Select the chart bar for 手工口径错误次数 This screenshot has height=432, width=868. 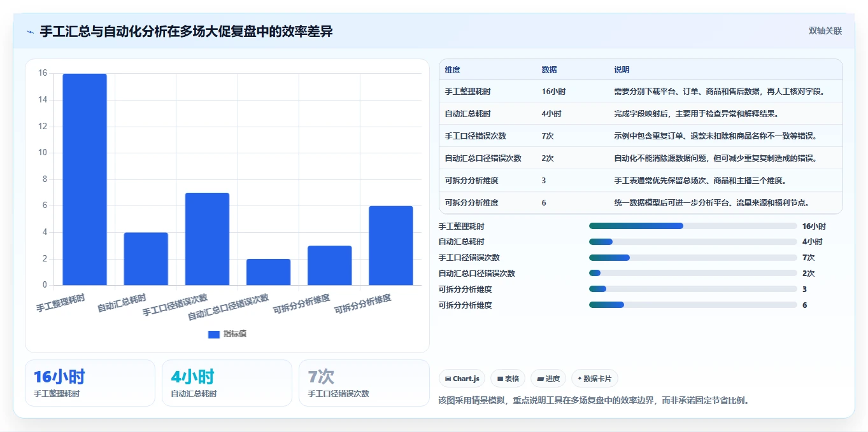pyautogui.click(x=207, y=239)
